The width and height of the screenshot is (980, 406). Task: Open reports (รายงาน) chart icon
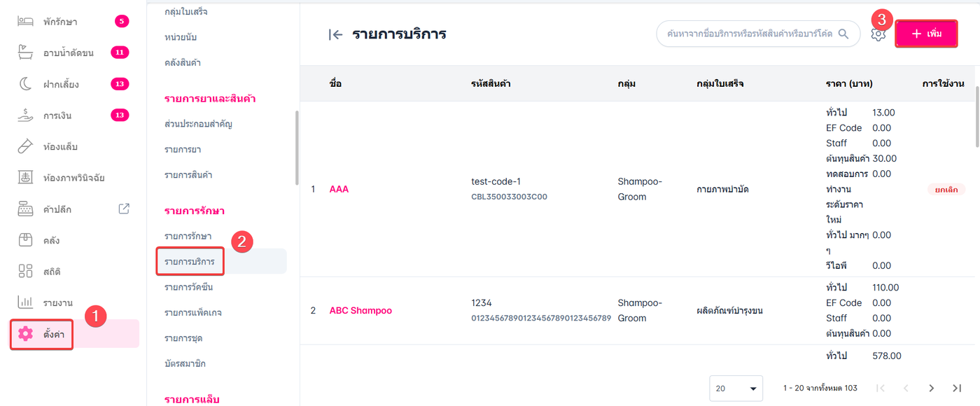tap(26, 302)
